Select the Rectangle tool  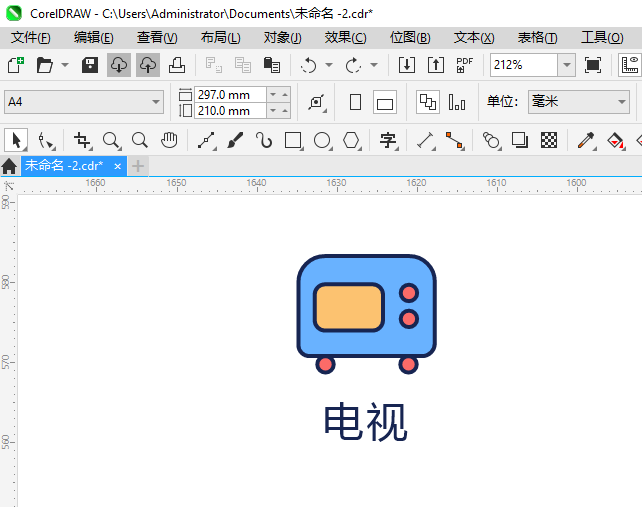[x=294, y=140]
